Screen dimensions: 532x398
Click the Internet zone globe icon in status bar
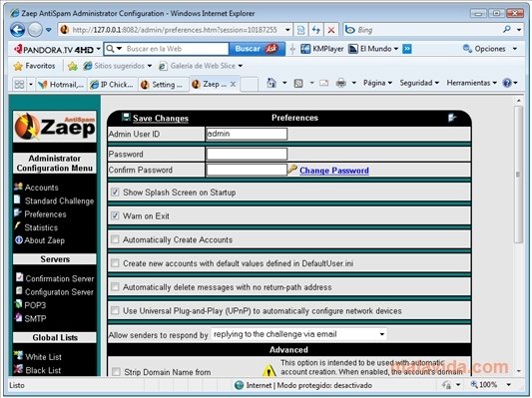[x=240, y=385]
